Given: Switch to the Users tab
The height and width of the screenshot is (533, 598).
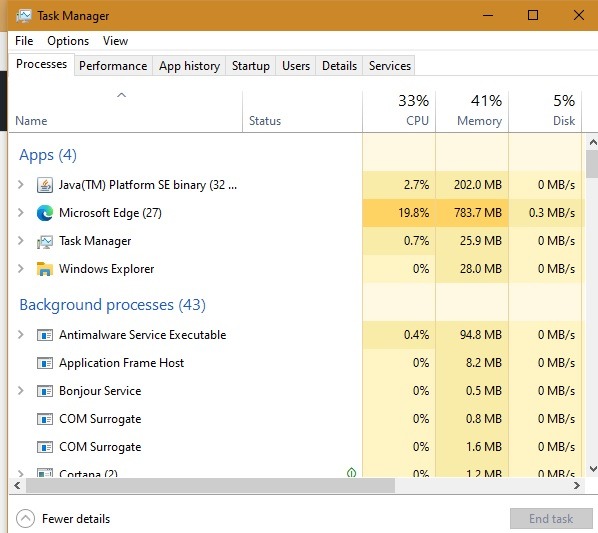Looking at the screenshot, I should point(296,66).
